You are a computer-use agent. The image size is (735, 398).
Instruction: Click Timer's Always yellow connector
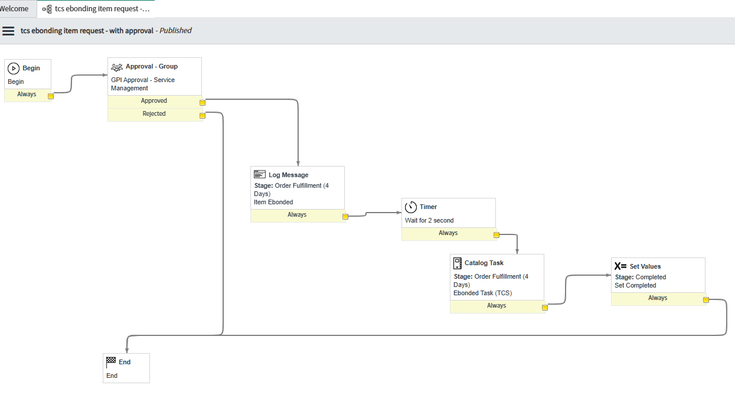tap(496, 235)
